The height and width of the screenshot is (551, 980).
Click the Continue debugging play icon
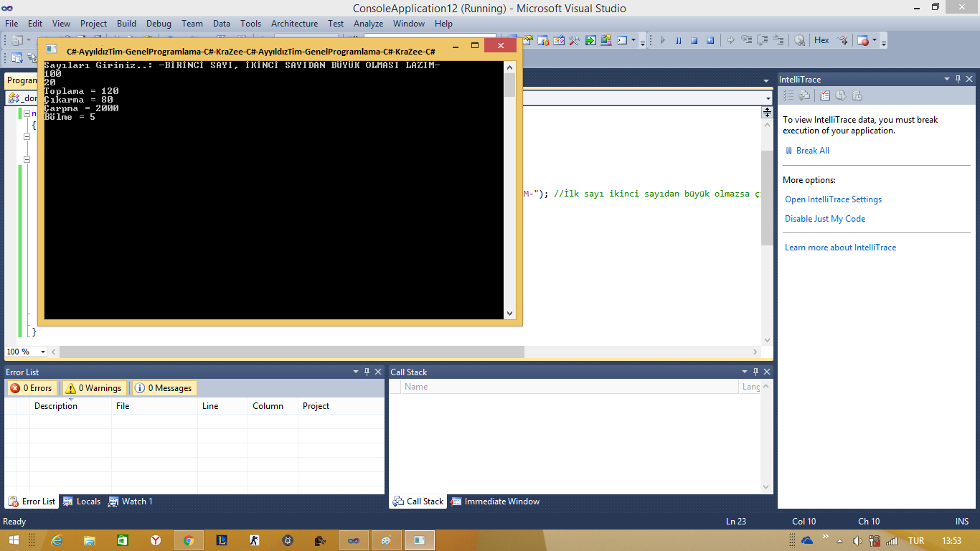click(x=663, y=40)
